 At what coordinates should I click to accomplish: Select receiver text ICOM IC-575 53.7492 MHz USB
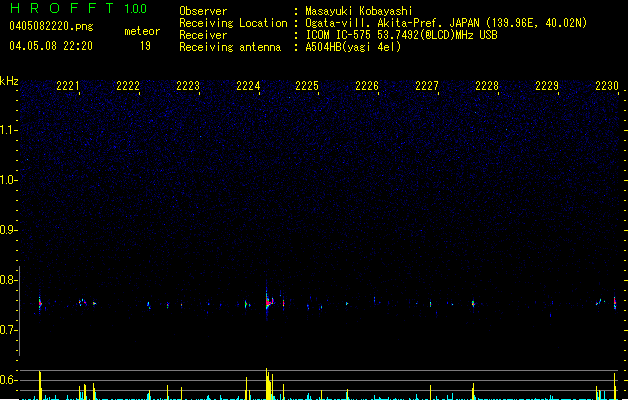coord(401,35)
